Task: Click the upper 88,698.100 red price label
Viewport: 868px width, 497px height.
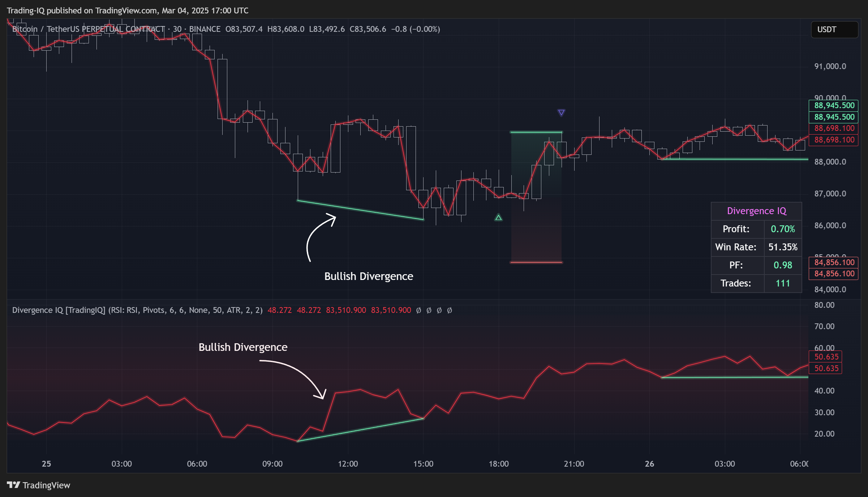Action: (x=834, y=128)
